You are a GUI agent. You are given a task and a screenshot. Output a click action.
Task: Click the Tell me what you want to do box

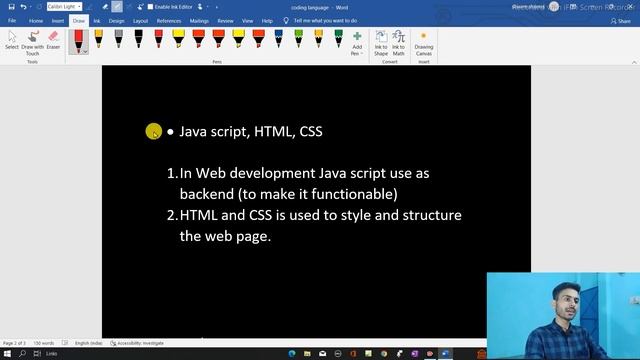coord(320,20)
